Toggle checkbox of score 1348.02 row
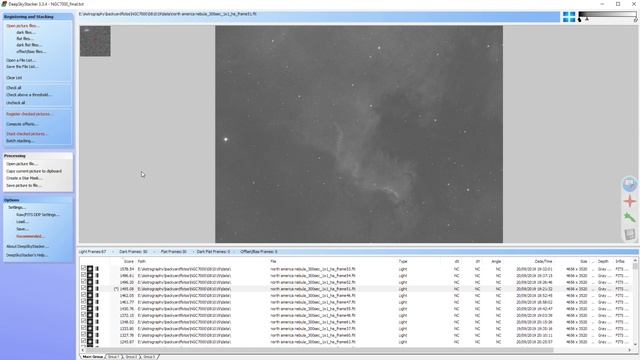Image resolution: width=640 pixels, height=360 pixels. pyautogui.click(x=83, y=321)
